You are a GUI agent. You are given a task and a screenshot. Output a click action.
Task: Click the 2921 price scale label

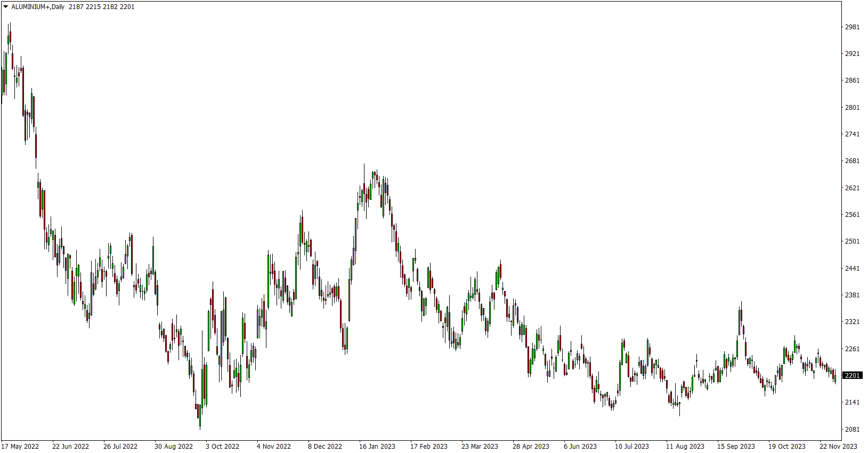click(x=852, y=54)
